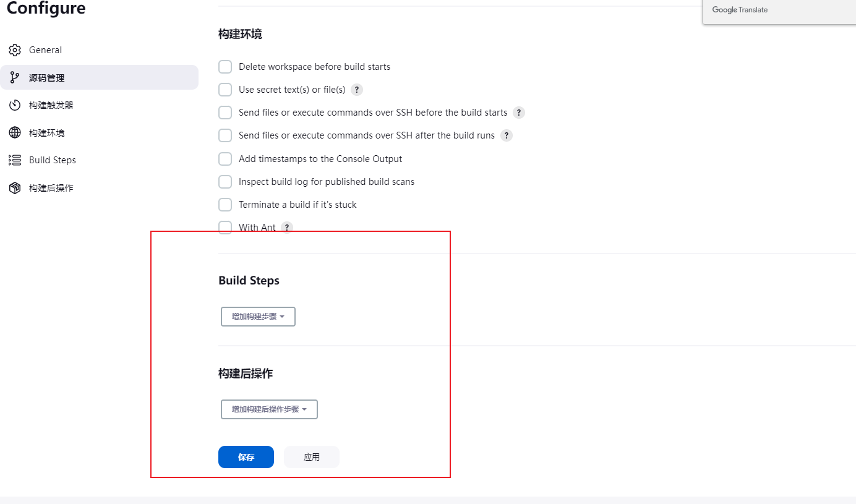Open help for SSH before the build starts
The image size is (856, 504).
click(x=519, y=113)
